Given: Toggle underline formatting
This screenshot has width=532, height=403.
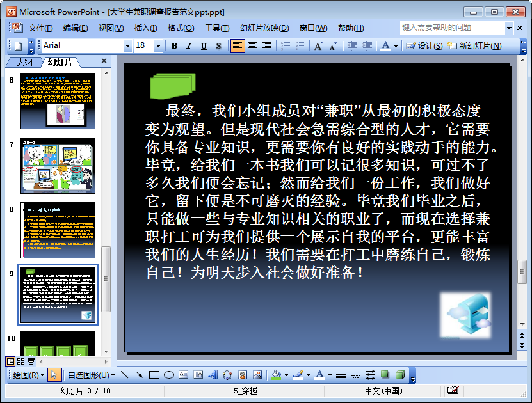Looking at the screenshot, I should (x=204, y=46).
